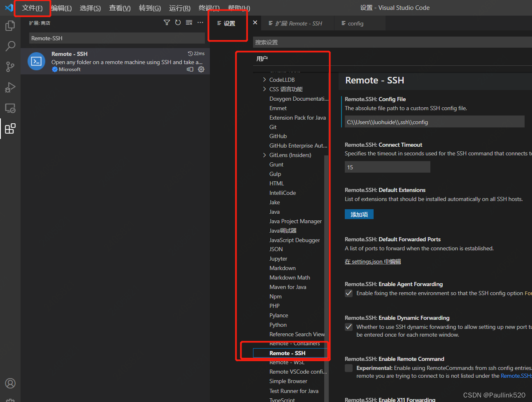532x402 pixels.
Task: Switch to 扩展 Remote - SSH tab
Action: 297,23
